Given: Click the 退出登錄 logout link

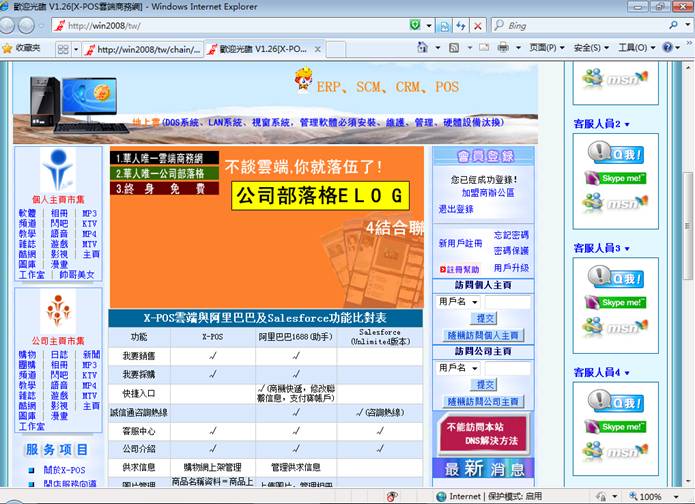Looking at the screenshot, I should click(x=456, y=209).
